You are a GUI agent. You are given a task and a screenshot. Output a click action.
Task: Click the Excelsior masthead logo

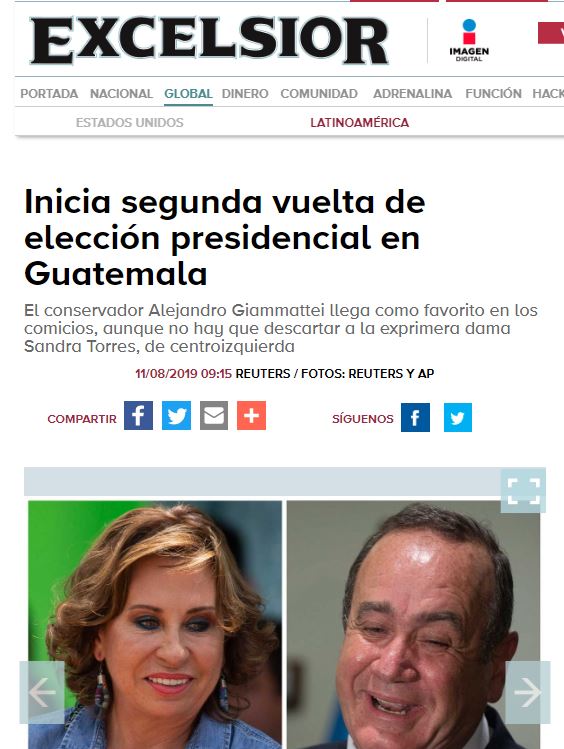coord(209,41)
